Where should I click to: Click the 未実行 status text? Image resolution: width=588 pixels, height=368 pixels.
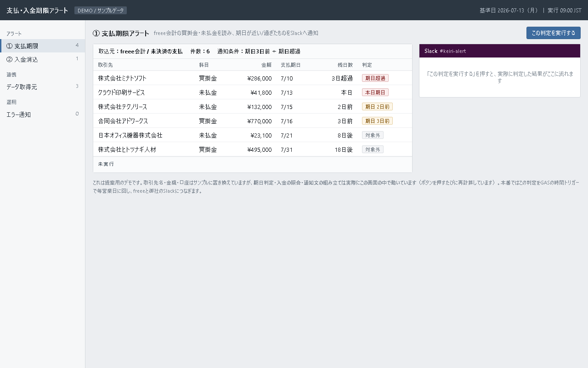[x=106, y=164]
